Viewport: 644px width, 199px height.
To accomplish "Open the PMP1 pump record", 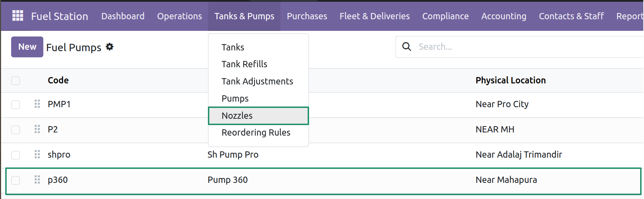I will [x=59, y=104].
